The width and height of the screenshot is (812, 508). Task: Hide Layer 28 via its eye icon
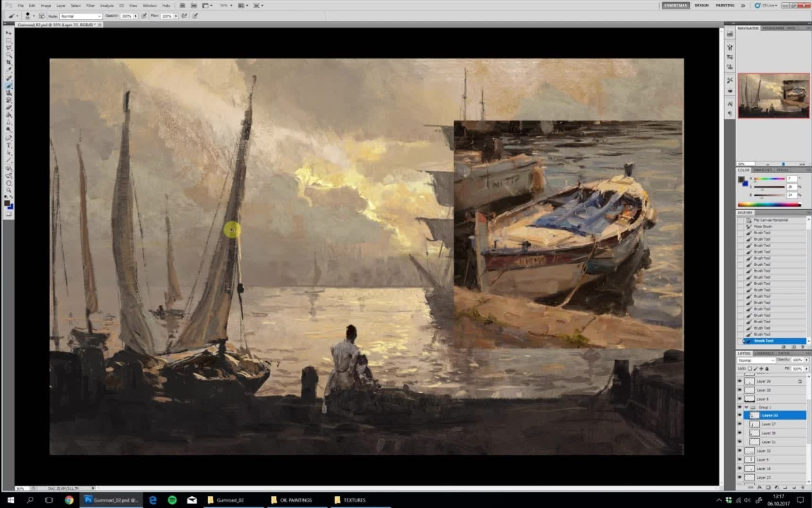[740, 390]
